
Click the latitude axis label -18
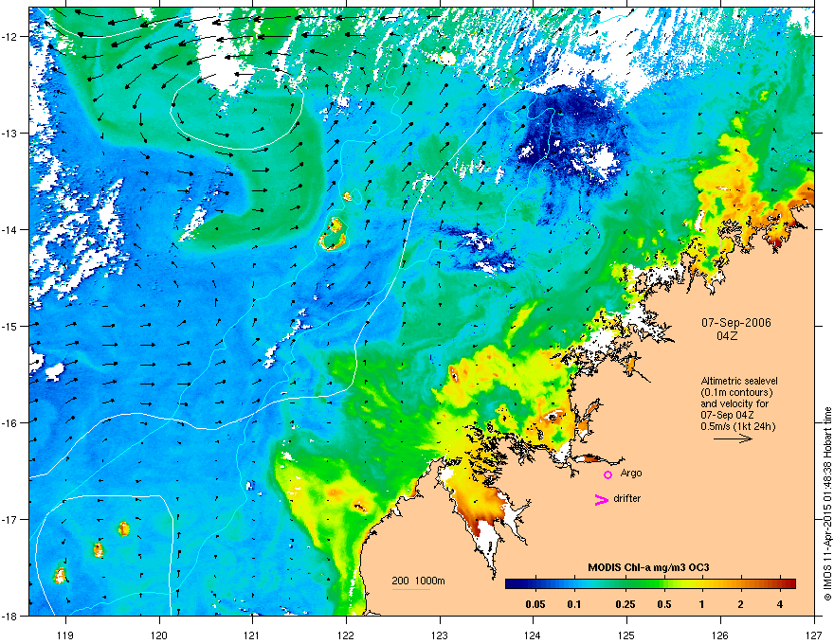[x=9, y=616]
